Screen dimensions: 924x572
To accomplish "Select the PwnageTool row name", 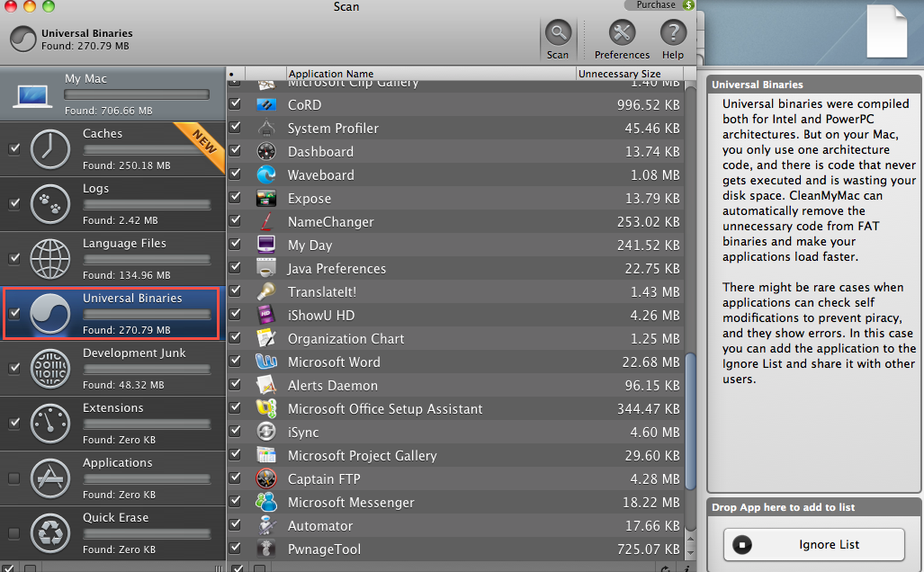I will (x=324, y=549).
